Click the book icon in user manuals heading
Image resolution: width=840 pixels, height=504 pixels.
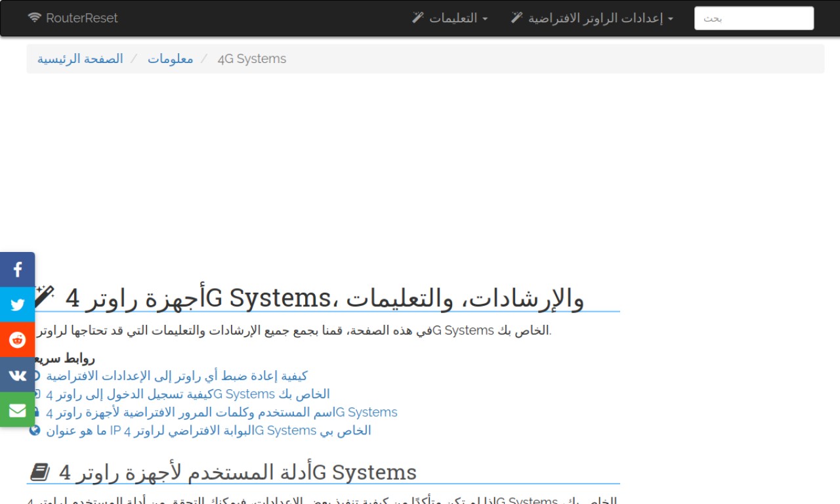coord(40,472)
